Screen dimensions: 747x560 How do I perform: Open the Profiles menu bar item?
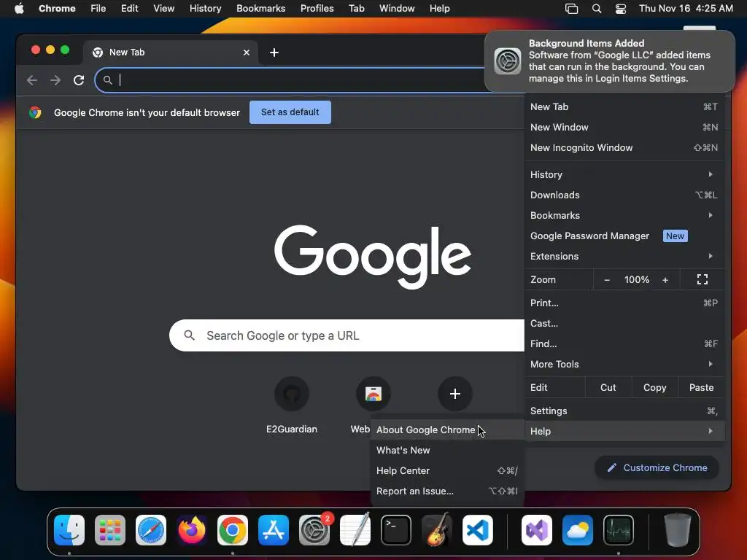tap(317, 9)
